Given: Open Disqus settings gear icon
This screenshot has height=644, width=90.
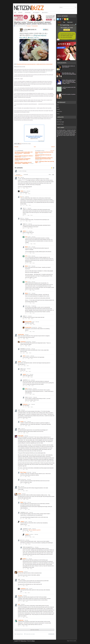Looking at the screenshot, I should (53, 174).
